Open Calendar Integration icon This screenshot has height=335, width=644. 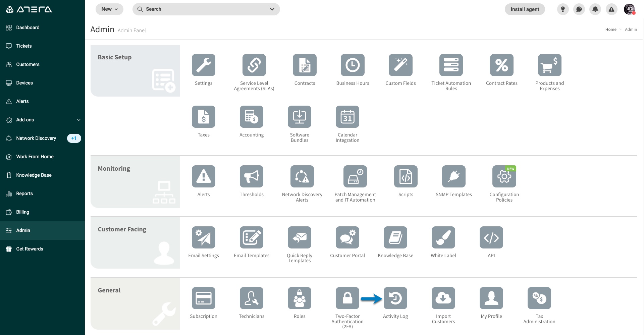(347, 117)
